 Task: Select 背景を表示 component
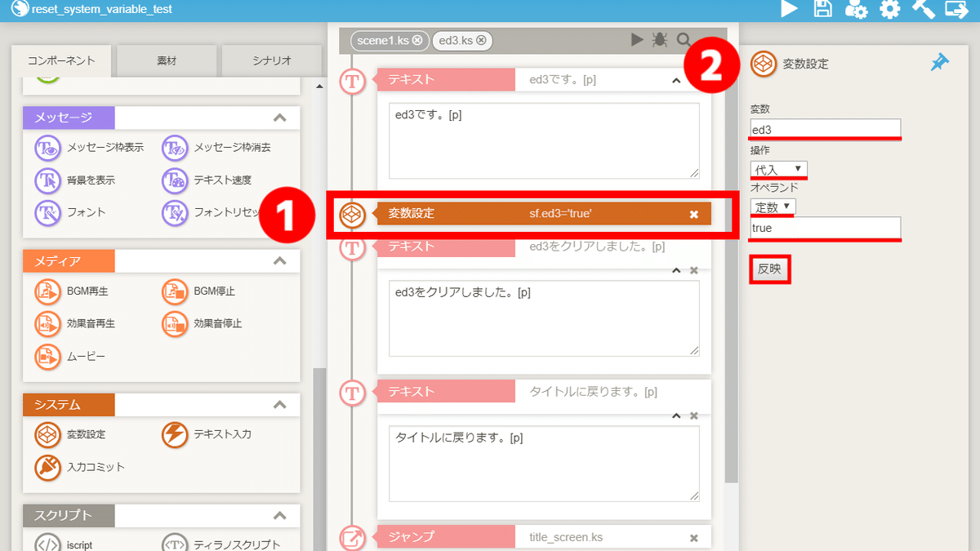pos(75,180)
